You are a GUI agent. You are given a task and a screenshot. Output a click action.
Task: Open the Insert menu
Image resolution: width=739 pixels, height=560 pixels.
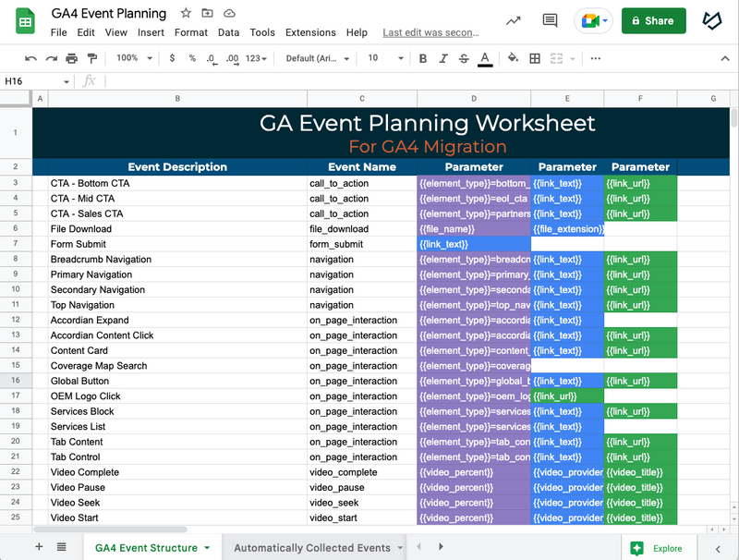tap(151, 32)
